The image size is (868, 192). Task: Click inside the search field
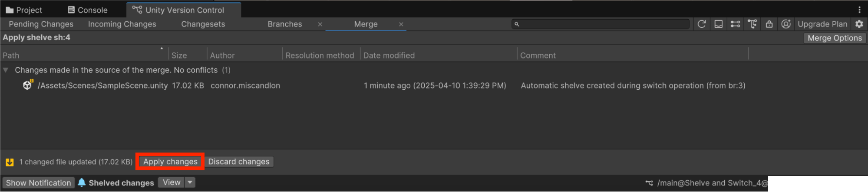pyautogui.click(x=604, y=24)
